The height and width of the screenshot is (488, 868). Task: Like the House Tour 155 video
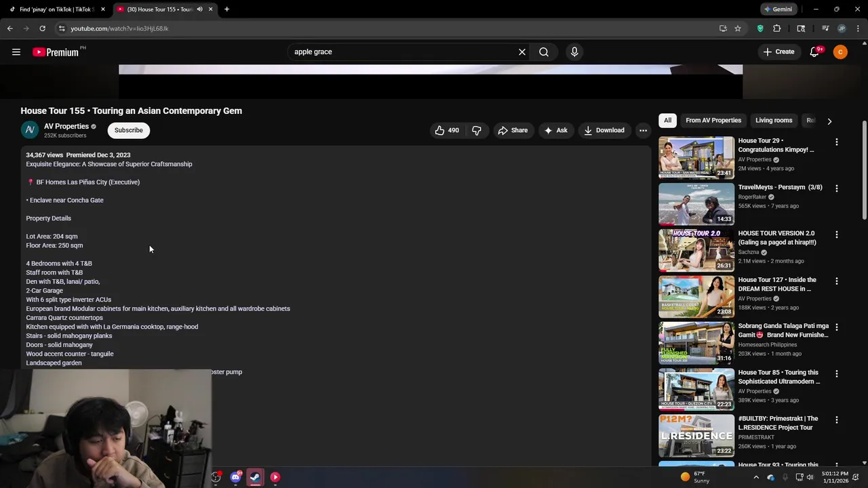click(x=447, y=130)
